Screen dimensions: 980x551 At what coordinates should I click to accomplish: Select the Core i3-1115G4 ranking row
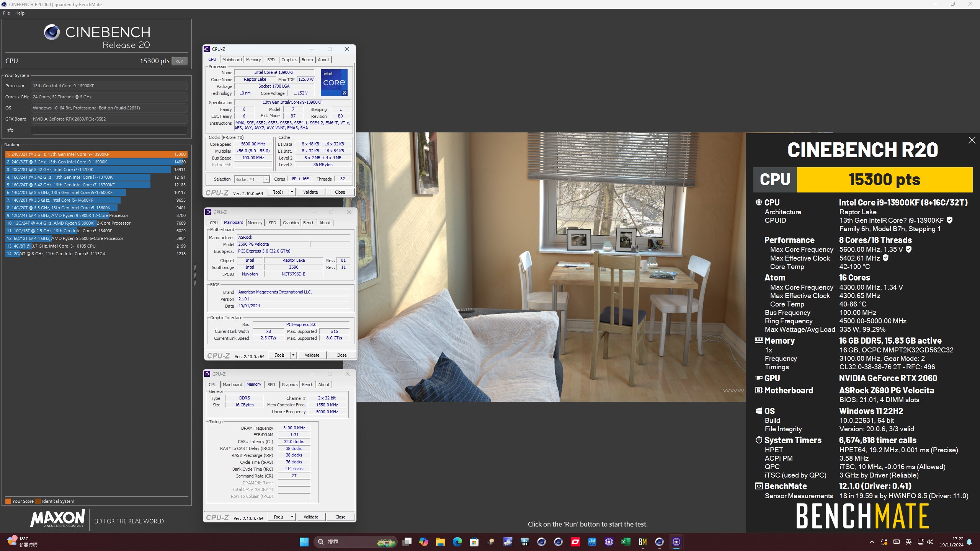pos(96,254)
